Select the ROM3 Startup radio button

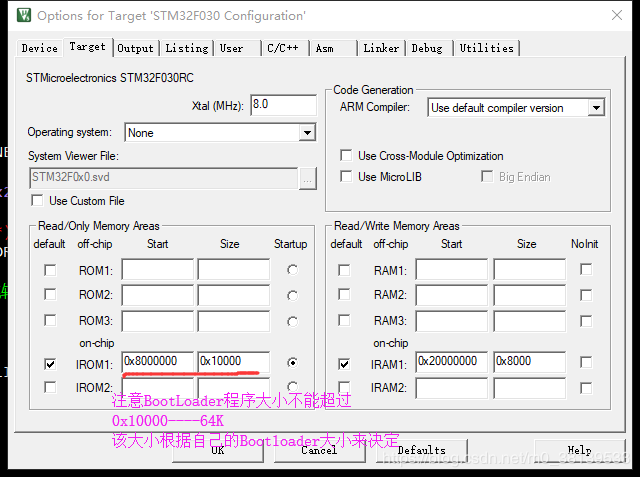pos(292,322)
